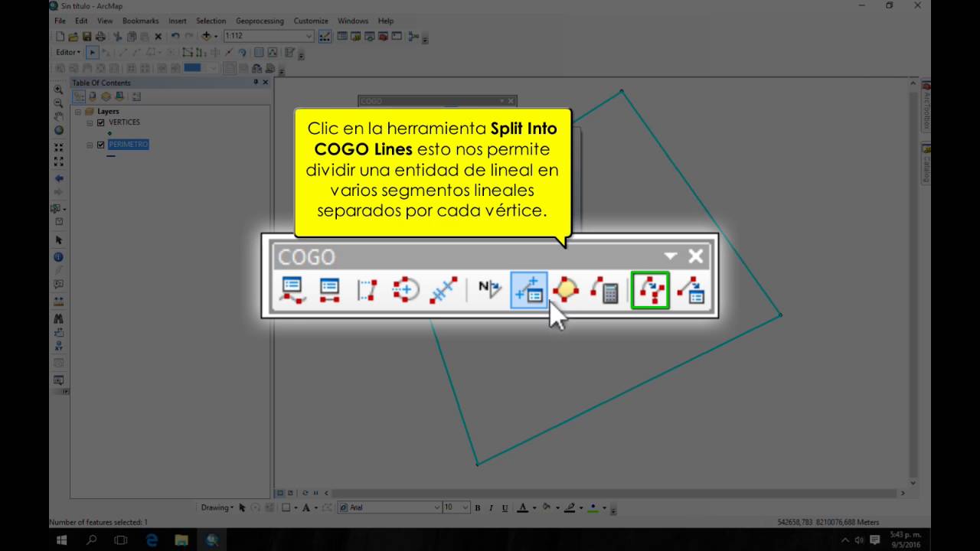Open the Curve Calculator in COGO toolbar
This screenshot has width=980, height=551.
pos(606,291)
